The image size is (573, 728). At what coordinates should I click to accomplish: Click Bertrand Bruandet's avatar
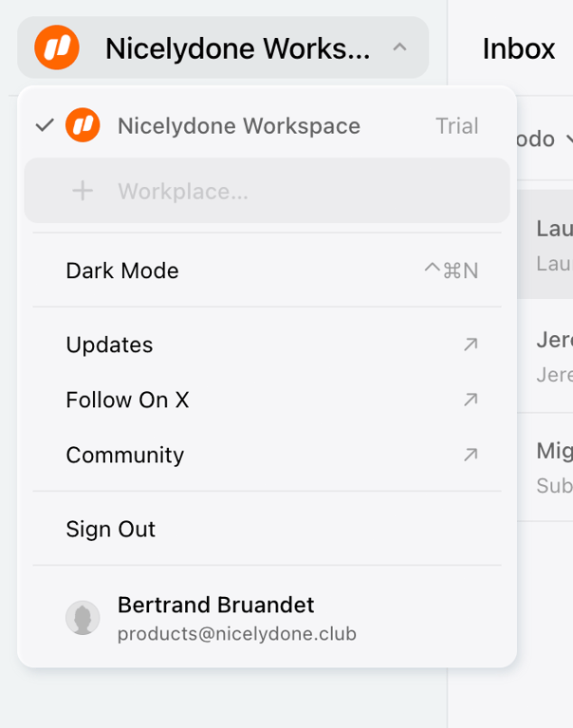(83, 618)
